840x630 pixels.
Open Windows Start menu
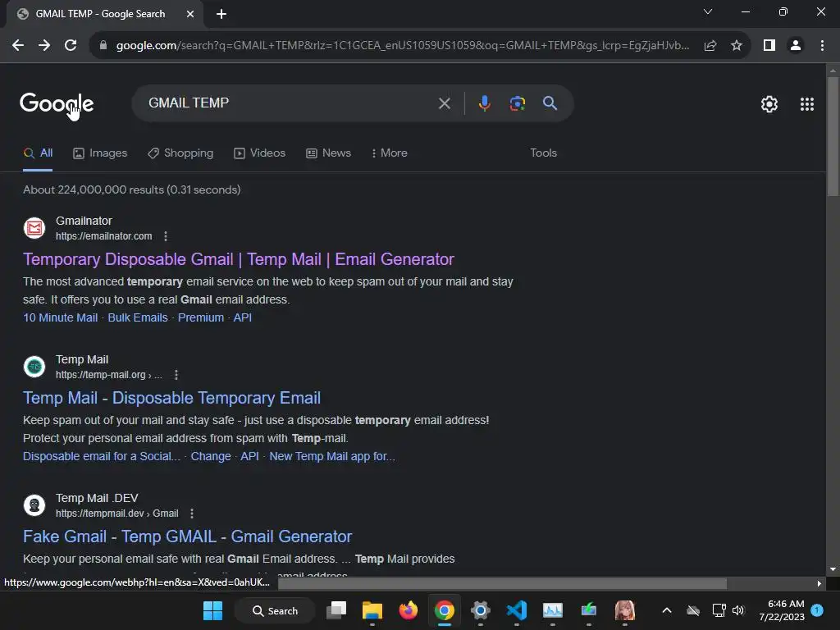click(x=212, y=610)
